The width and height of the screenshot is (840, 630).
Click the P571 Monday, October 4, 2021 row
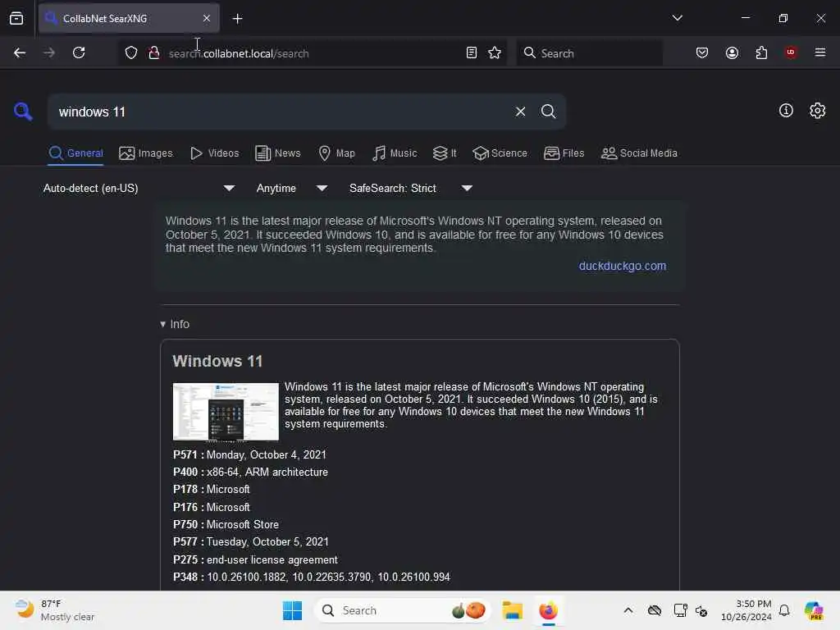point(249,454)
